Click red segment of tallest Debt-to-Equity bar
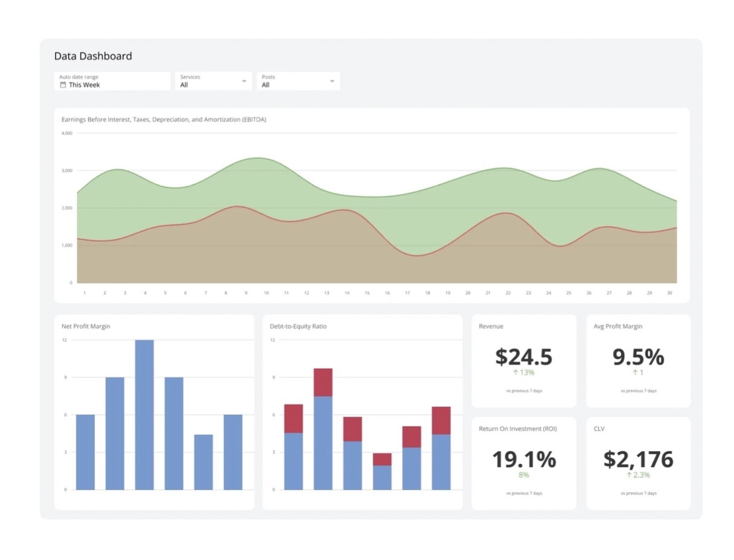The height and width of the screenshot is (560, 734). tap(323, 382)
